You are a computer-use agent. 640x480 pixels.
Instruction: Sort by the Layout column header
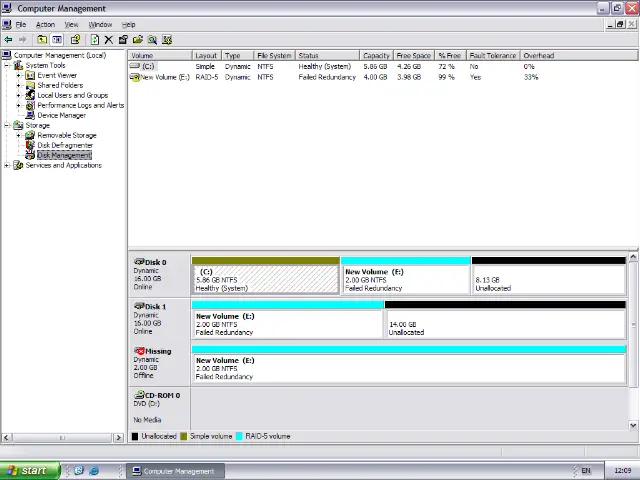click(x=207, y=56)
